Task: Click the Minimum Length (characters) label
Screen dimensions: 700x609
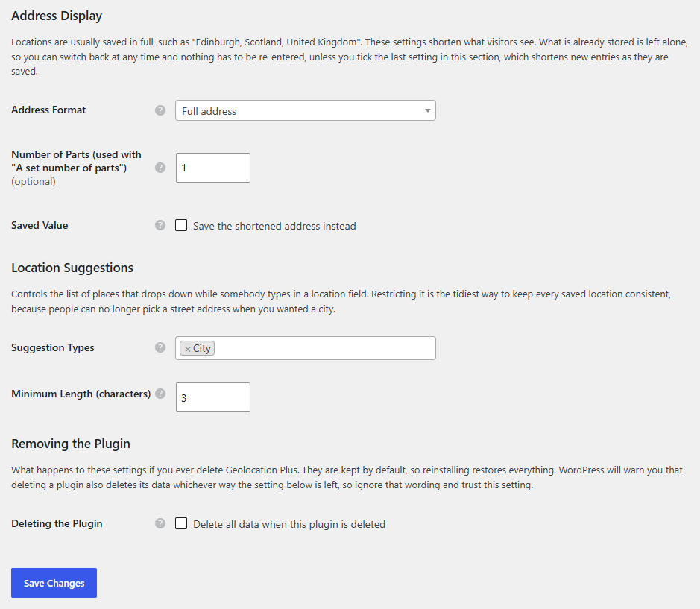Action: 81,394
